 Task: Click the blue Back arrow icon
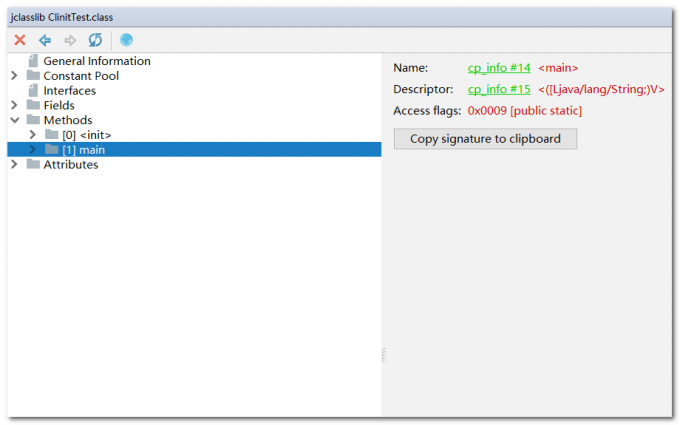point(45,40)
